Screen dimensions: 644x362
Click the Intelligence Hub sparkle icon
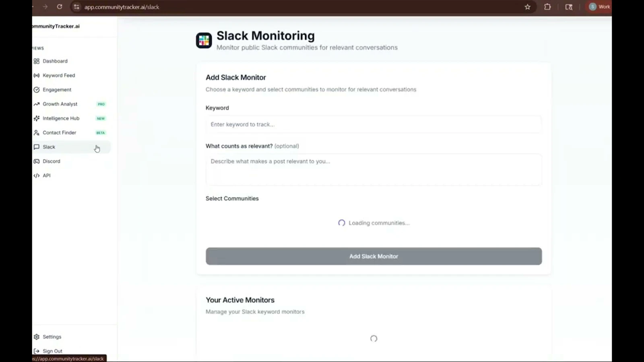(36, 118)
